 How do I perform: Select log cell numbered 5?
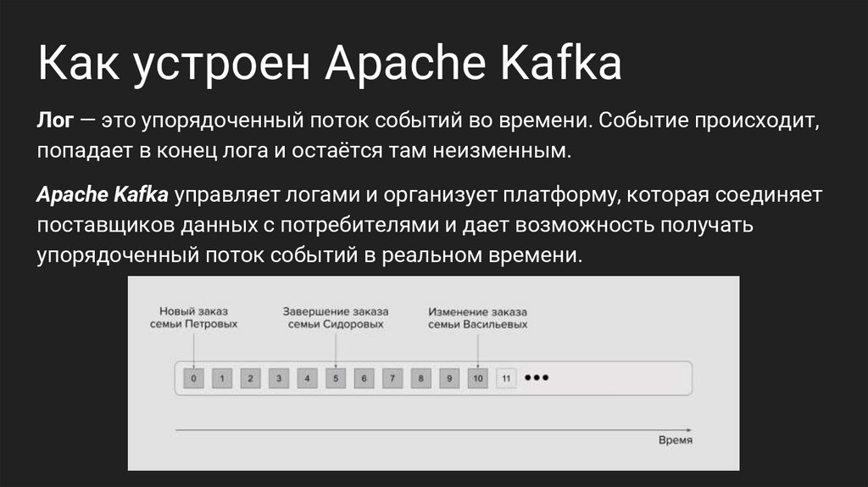tap(336, 378)
